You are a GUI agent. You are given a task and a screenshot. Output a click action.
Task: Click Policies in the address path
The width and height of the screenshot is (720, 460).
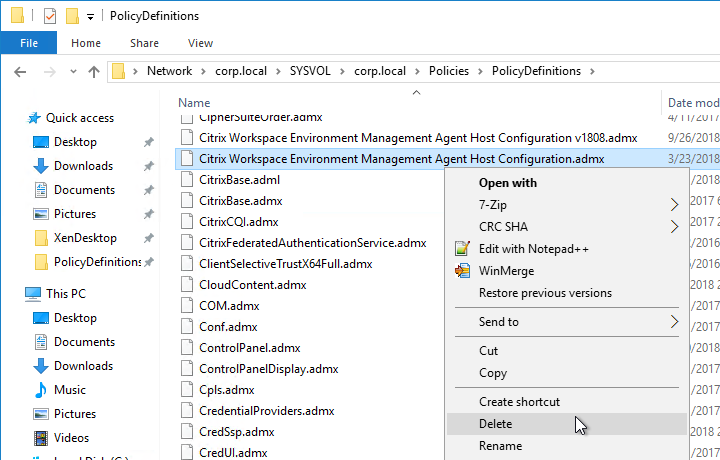coord(449,71)
